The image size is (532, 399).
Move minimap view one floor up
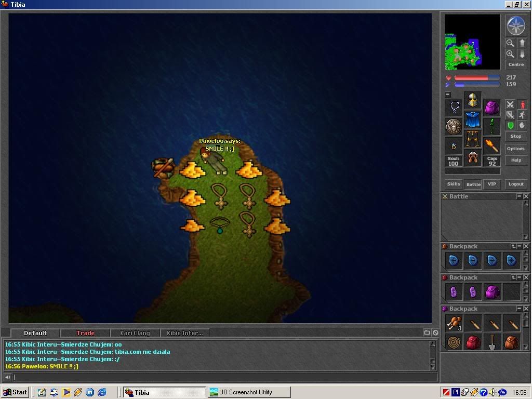[x=522, y=43]
